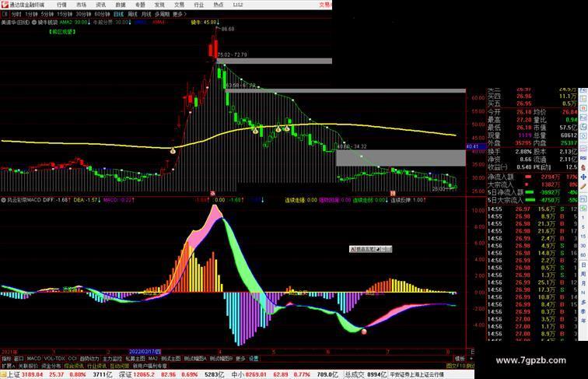This screenshot has width=588, height=379.
Task: Switch to 日线 chart tab
Action: (x=118, y=14)
